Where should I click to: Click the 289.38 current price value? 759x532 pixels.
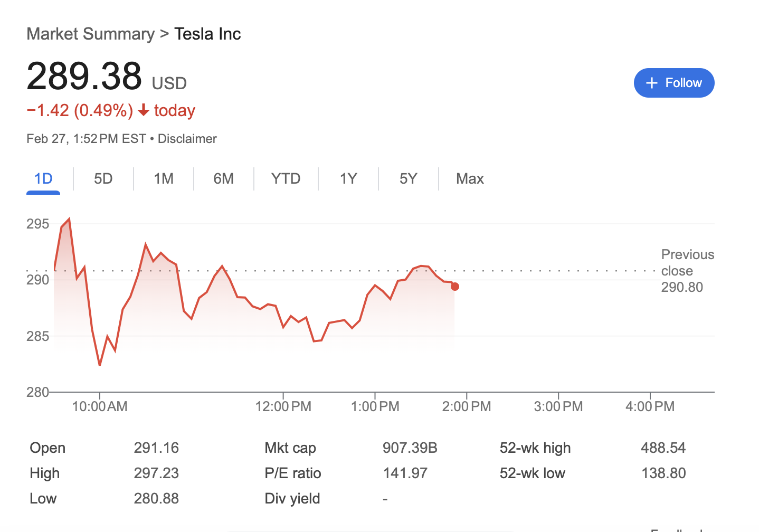pyautogui.click(x=84, y=77)
